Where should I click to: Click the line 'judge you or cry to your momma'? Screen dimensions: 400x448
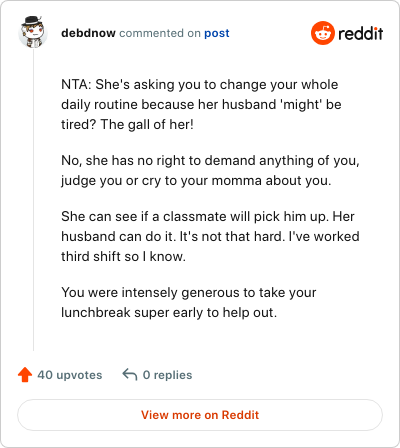click(x=196, y=181)
